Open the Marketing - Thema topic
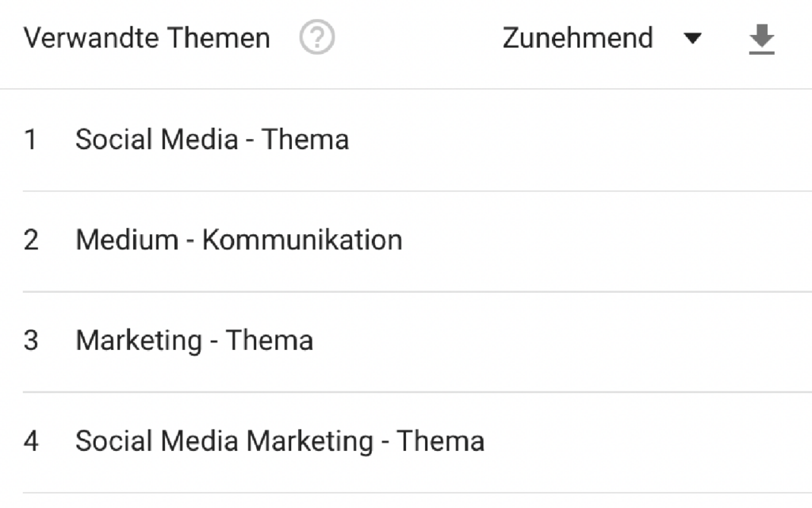Screen dimensions: 812x508 point(194,341)
